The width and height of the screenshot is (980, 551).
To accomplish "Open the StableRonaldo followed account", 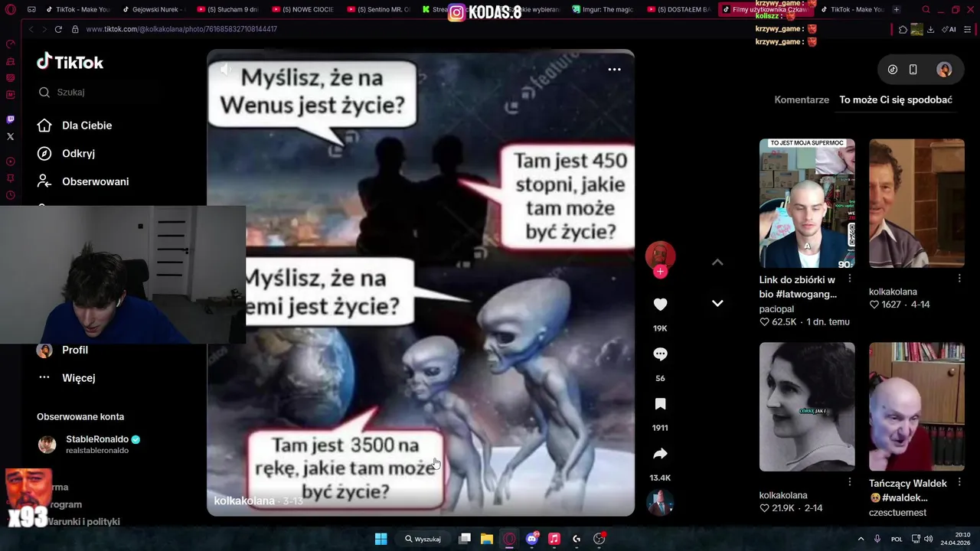I will point(90,445).
